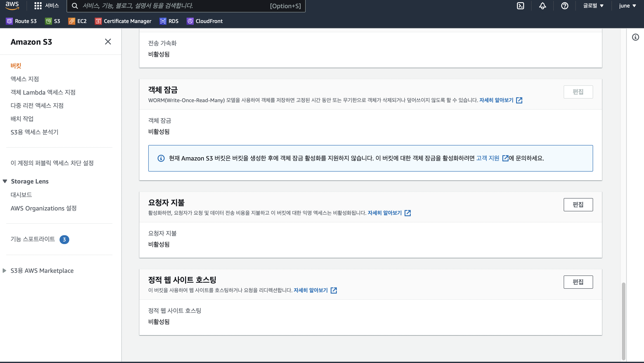Image resolution: width=644 pixels, height=363 pixels.
Task: Open 고객 지원 link in the alert
Action: 488,158
